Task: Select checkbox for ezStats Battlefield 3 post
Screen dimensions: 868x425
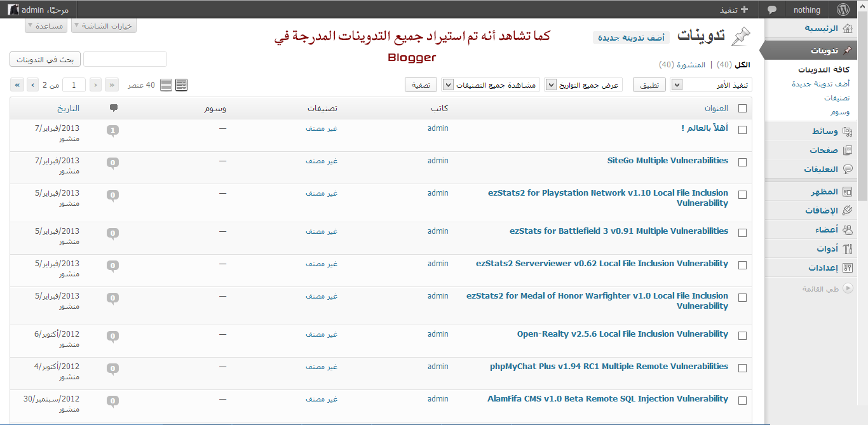Action: click(742, 233)
